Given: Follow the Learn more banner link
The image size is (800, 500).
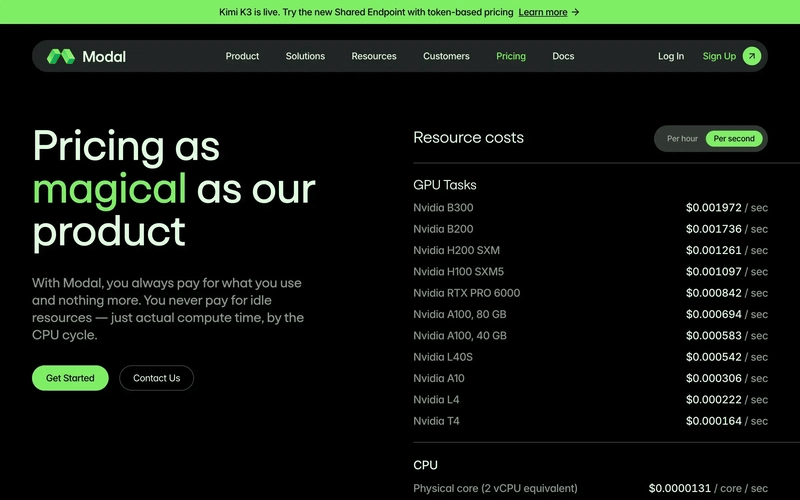Looking at the screenshot, I should pyautogui.click(x=543, y=12).
